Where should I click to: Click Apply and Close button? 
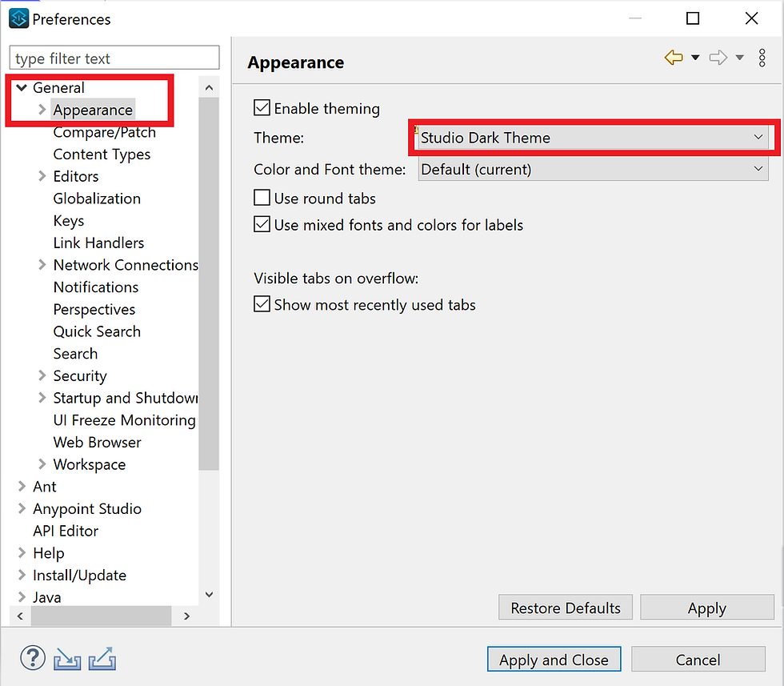554,659
